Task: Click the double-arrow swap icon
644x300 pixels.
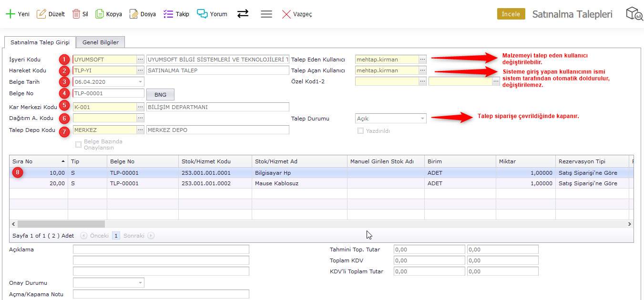Action: [243, 14]
